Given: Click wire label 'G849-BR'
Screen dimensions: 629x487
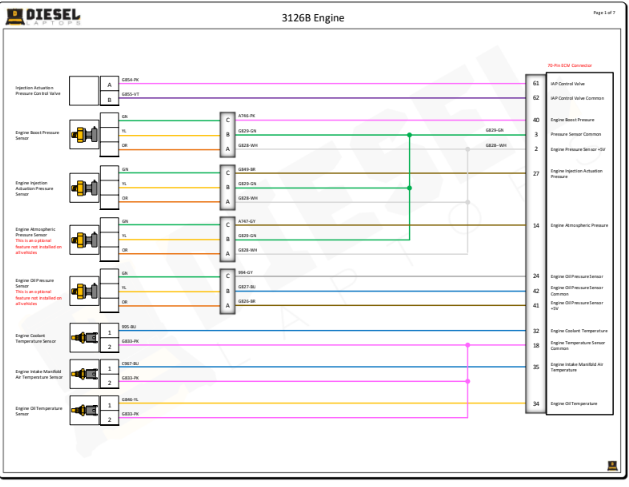Looking at the screenshot, I should [247, 169].
